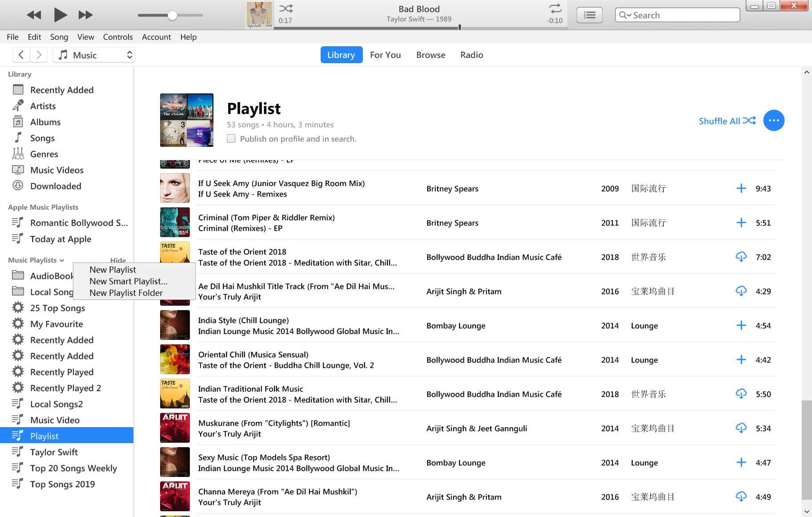The height and width of the screenshot is (517, 812).
Task: Open My Favourite smart playlist
Action: click(x=56, y=324)
